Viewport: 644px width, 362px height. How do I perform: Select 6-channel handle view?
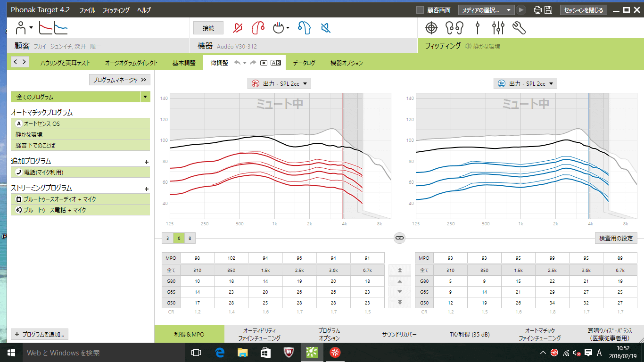click(179, 239)
